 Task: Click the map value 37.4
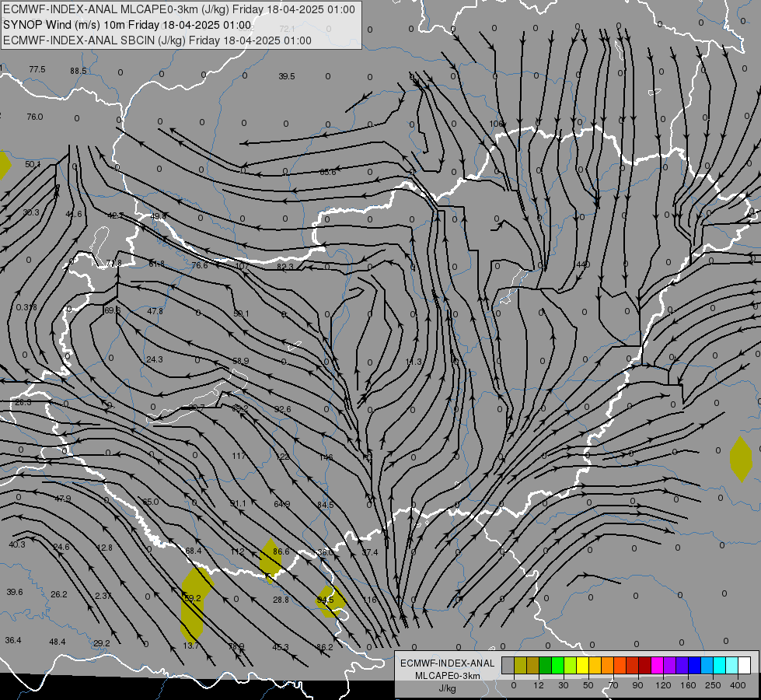coord(370,552)
